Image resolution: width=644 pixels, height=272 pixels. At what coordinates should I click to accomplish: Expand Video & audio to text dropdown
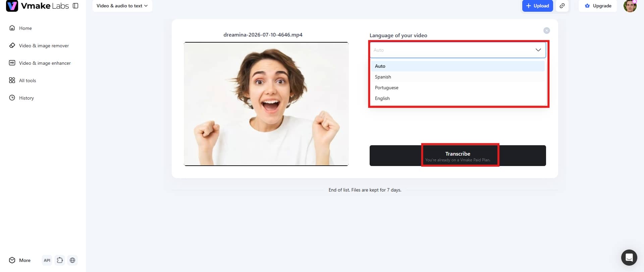click(x=122, y=6)
